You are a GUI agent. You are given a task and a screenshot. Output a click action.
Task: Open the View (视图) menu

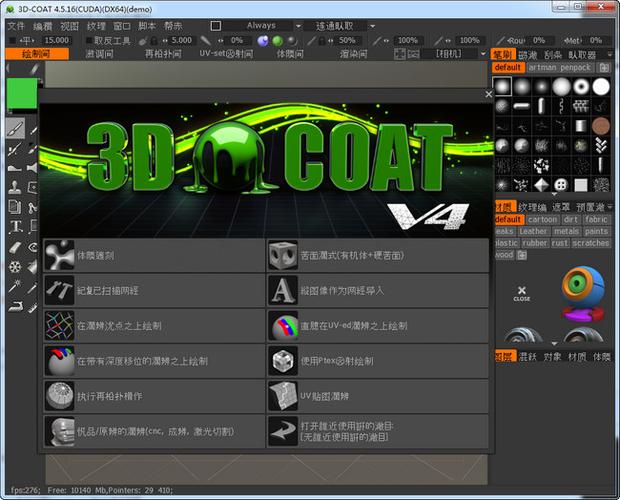[x=69, y=26]
